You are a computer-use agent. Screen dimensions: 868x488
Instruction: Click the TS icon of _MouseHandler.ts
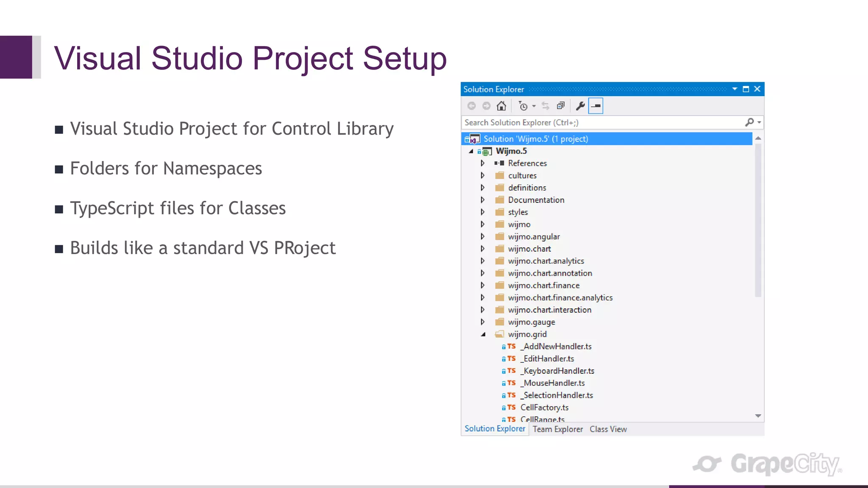[x=512, y=383]
